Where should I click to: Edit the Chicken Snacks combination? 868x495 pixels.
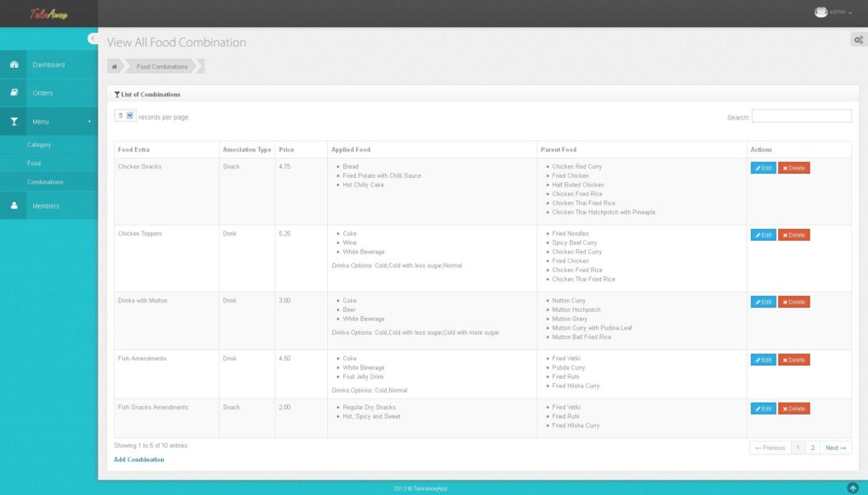point(762,167)
